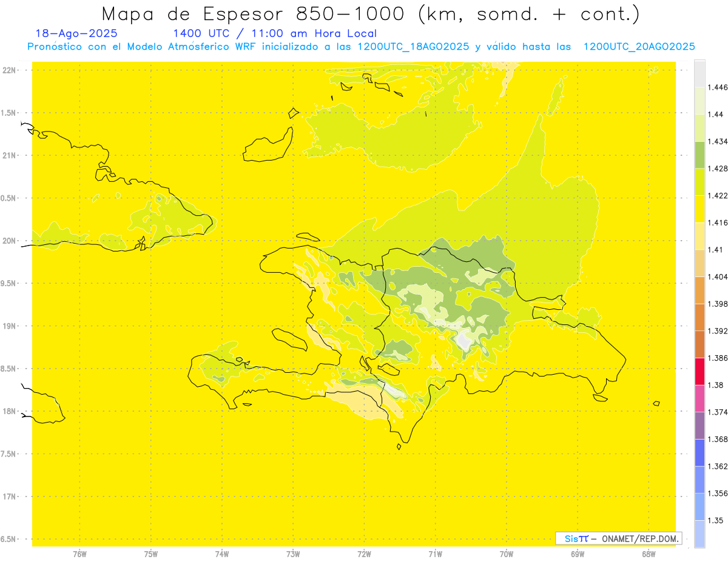Select the blue swatch between 1.362 and 1.368
The image size is (728, 562).
tap(699, 453)
